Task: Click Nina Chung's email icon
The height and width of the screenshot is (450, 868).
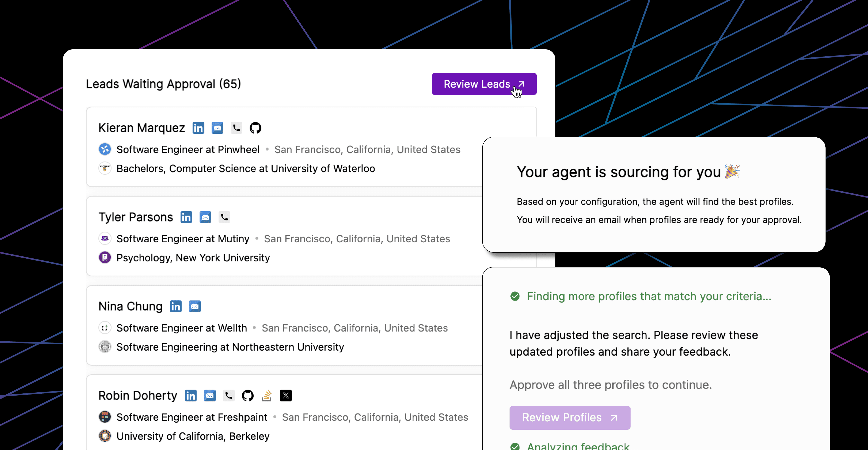Action: coord(195,306)
